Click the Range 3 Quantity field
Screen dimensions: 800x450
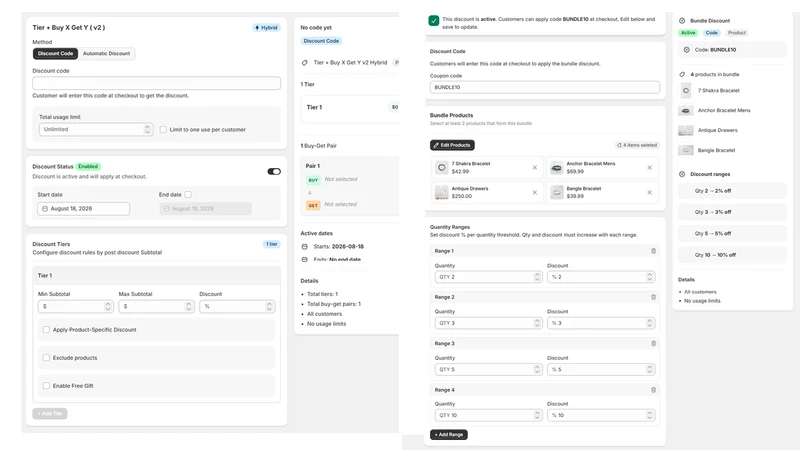click(x=488, y=369)
